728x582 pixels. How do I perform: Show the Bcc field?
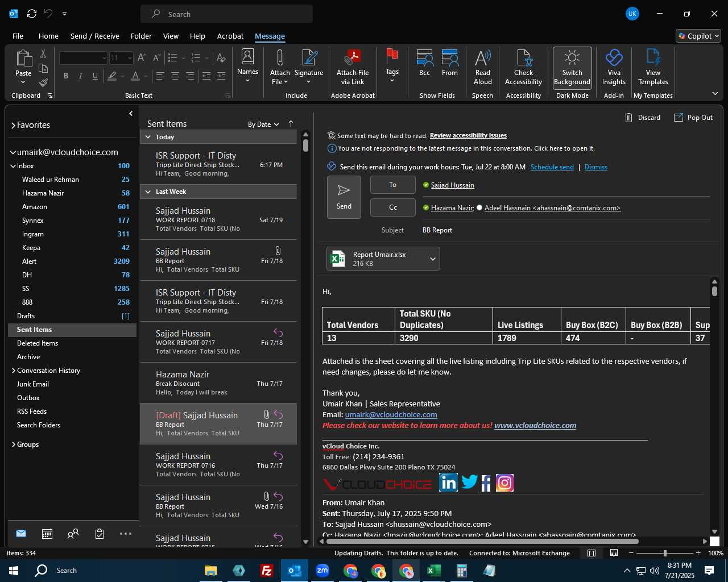click(x=424, y=63)
